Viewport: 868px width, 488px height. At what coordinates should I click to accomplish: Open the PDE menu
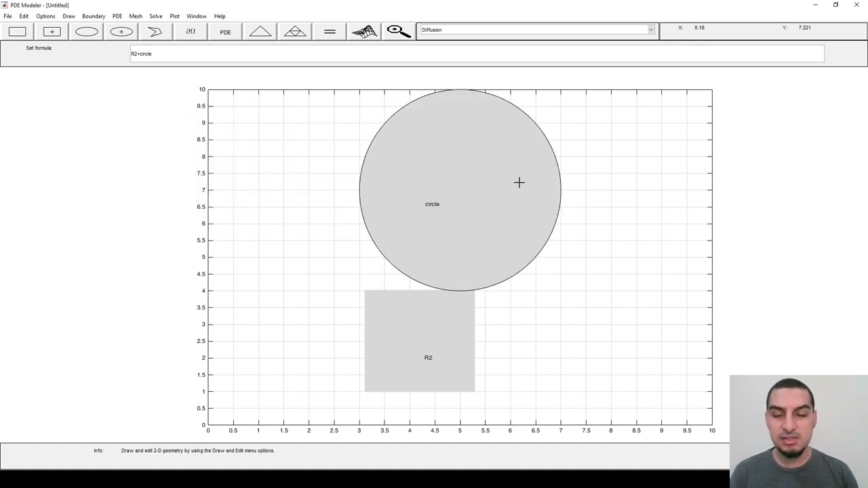pos(117,16)
